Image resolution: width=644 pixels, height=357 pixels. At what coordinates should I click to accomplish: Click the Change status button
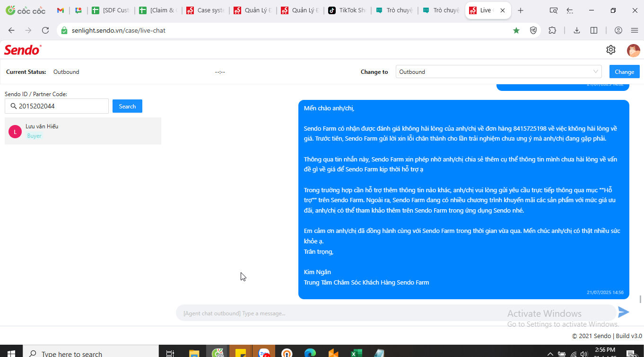(x=625, y=71)
